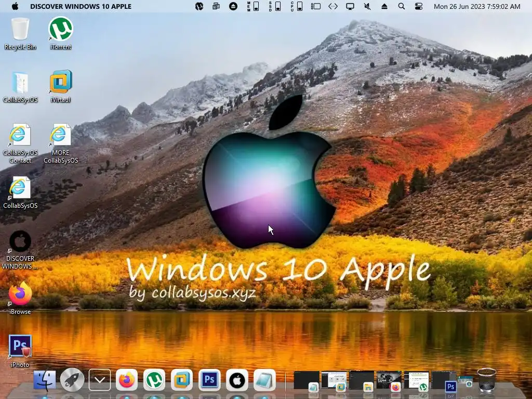The image size is (532, 399).
Task: Open the Recycle Bin desktop icon
Action: click(x=20, y=33)
